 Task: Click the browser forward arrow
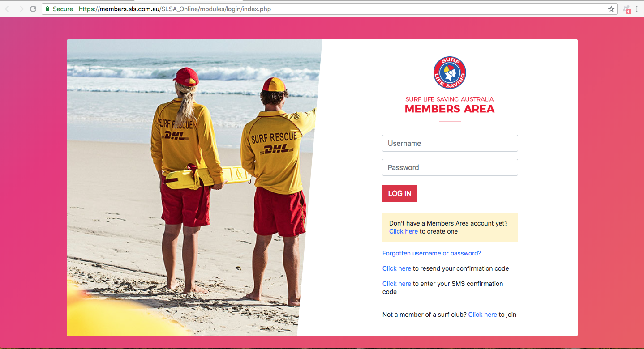pyautogui.click(x=20, y=9)
